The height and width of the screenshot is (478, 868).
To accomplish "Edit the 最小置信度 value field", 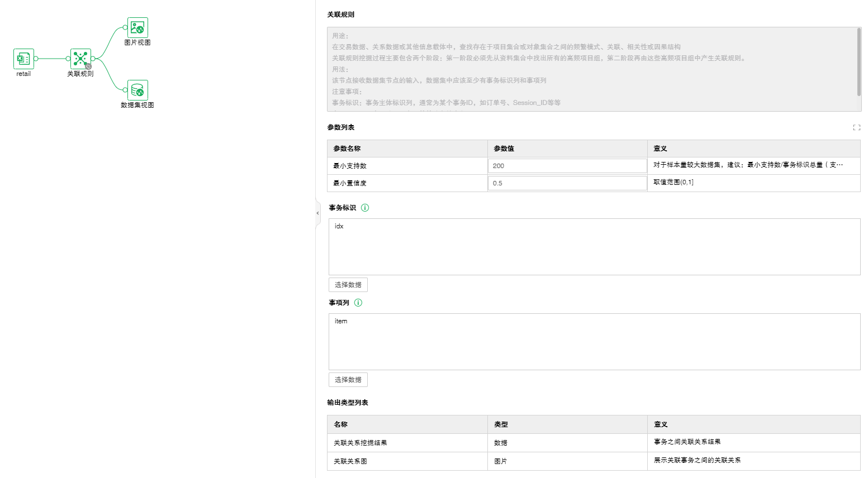I will 567,183.
